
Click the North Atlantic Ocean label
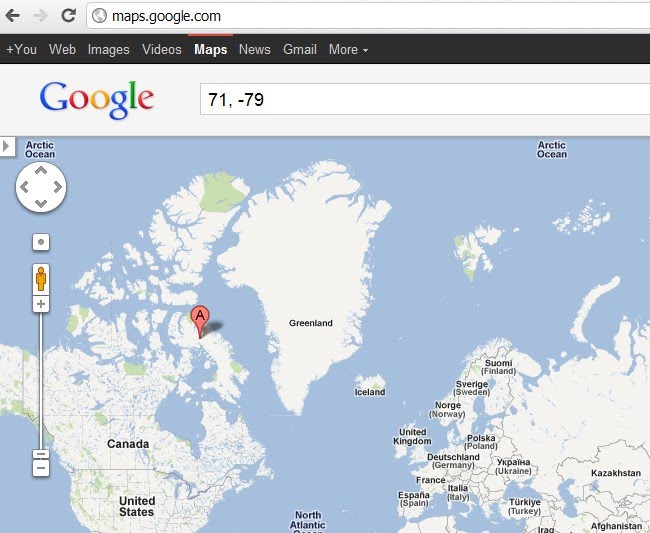click(x=308, y=521)
